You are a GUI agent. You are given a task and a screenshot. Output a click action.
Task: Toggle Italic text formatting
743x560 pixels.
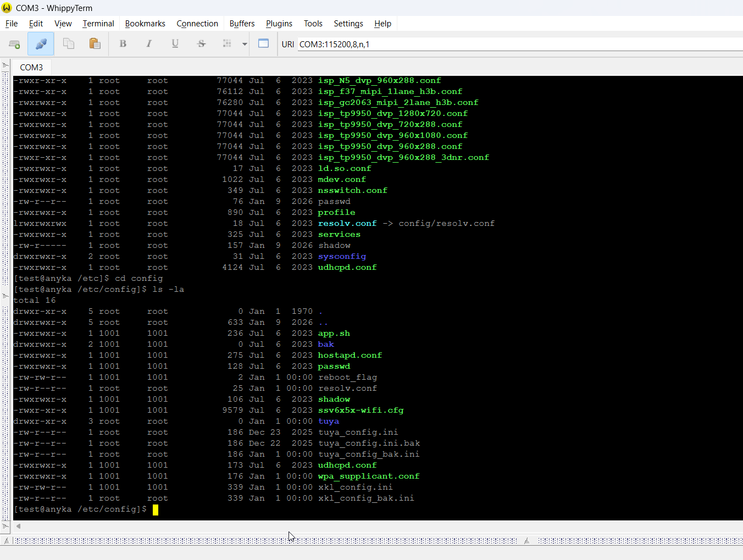(149, 44)
